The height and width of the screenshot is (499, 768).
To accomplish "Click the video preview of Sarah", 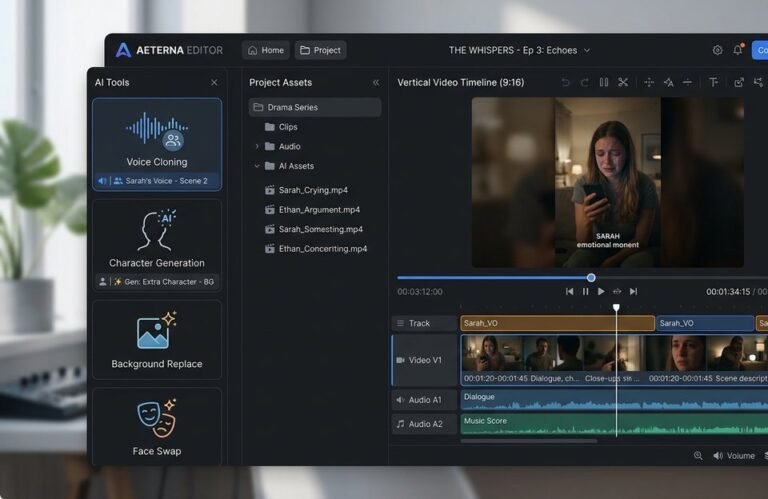I will click(608, 182).
